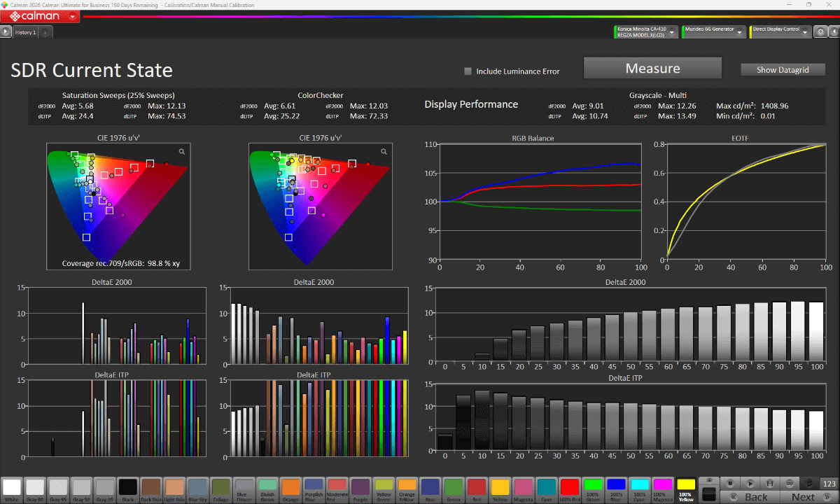This screenshot has width=840, height=504.
Task: Click the 123 numeric display icon
Action: 829,483
